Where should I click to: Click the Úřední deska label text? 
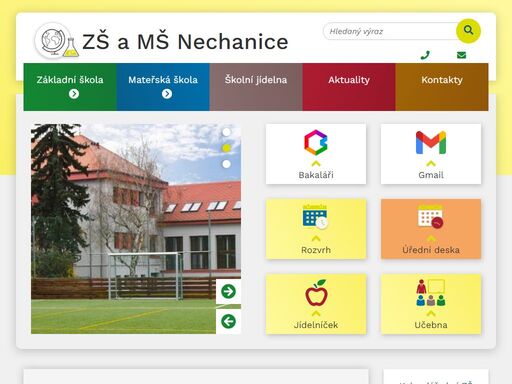431,250
